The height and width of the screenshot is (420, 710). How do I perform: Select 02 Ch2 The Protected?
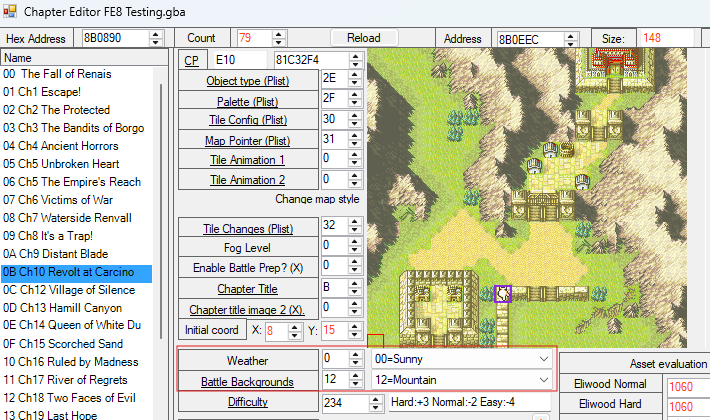(x=77, y=110)
